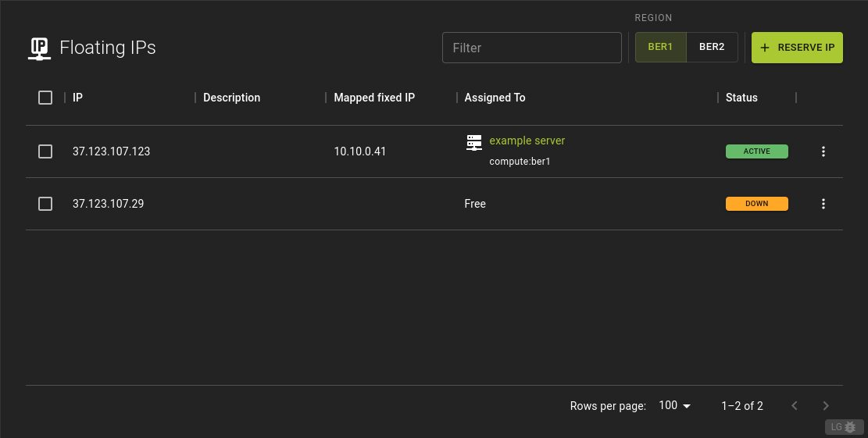Sort by the Assigned To column header
The image size is (868, 438).
pos(495,98)
